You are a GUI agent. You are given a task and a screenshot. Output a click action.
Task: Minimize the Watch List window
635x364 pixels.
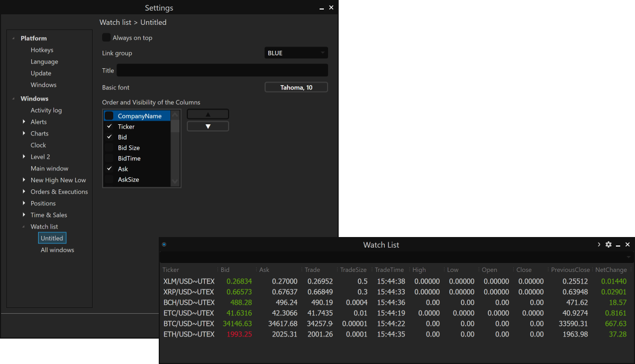[618, 245]
